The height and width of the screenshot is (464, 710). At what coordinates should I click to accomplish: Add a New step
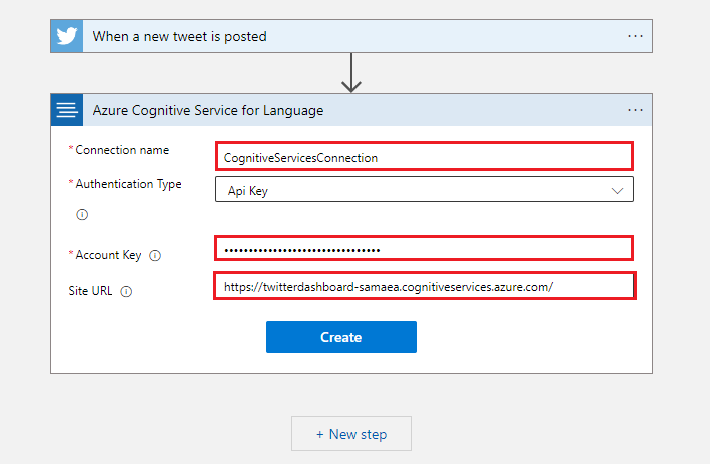pos(351,434)
